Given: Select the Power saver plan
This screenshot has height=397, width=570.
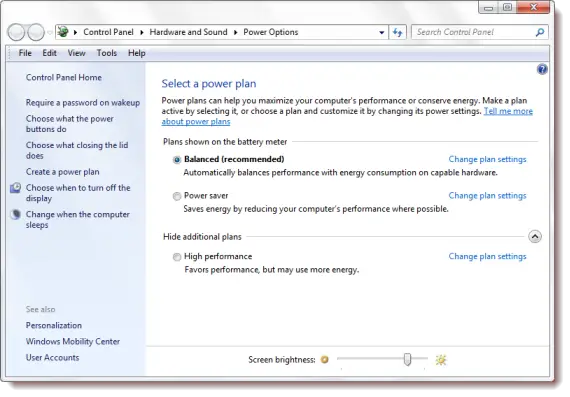Looking at the screenshot, I should click(x=177, y=196).
